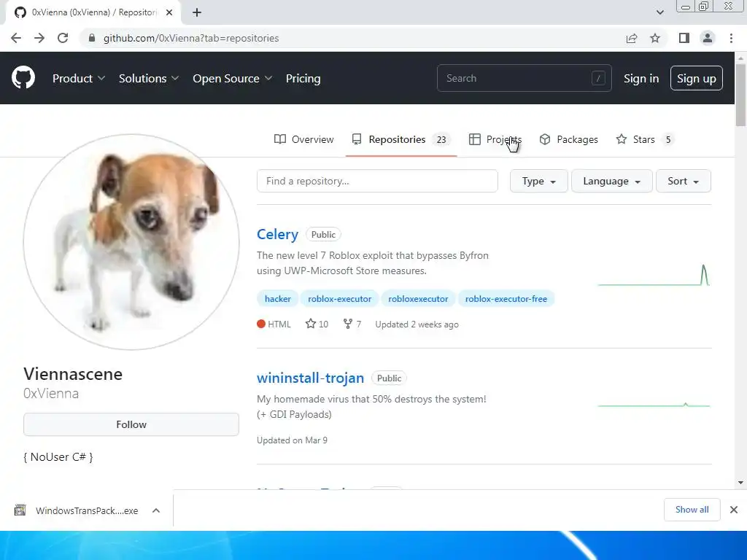This screenshot has width=747, height=560.
Task: Expand the Solutions menu
Action: tap(149, 78)
